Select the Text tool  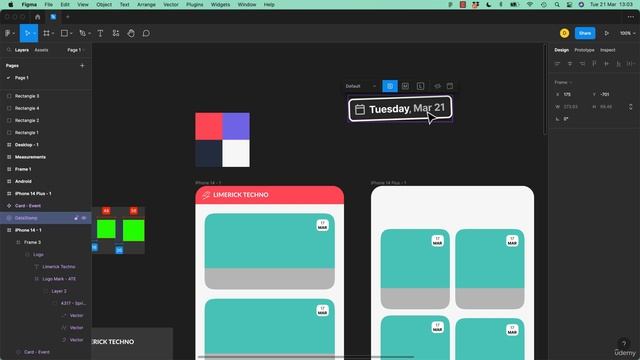pyautogui.click(x=100, y=33)
